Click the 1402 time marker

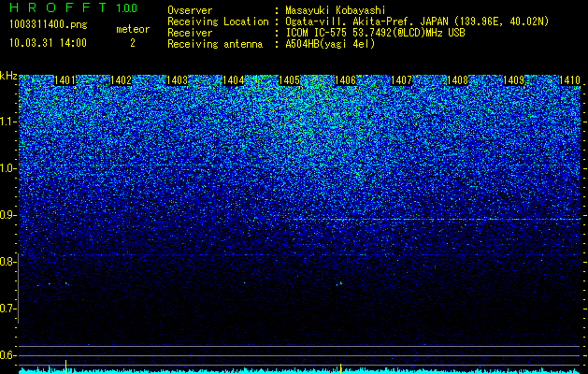[122, 80]
